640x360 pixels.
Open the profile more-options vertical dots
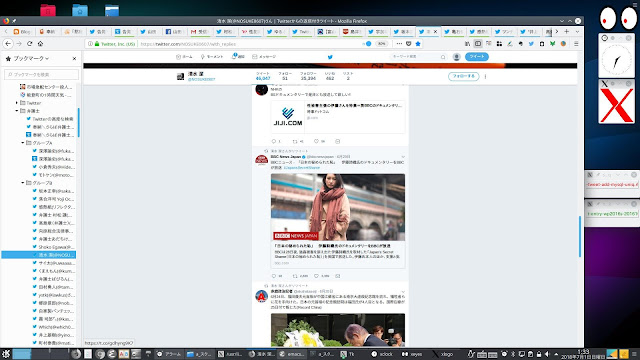pos(485,76)
